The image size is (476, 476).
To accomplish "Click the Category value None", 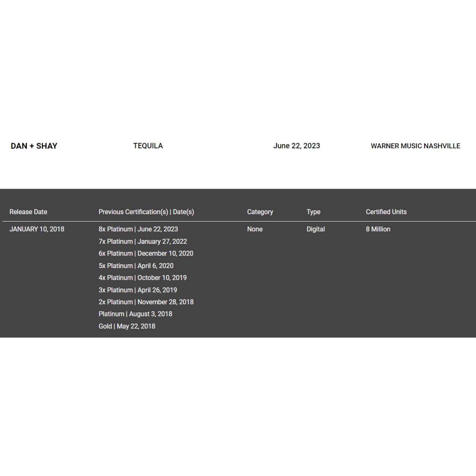I will [255, 229].
